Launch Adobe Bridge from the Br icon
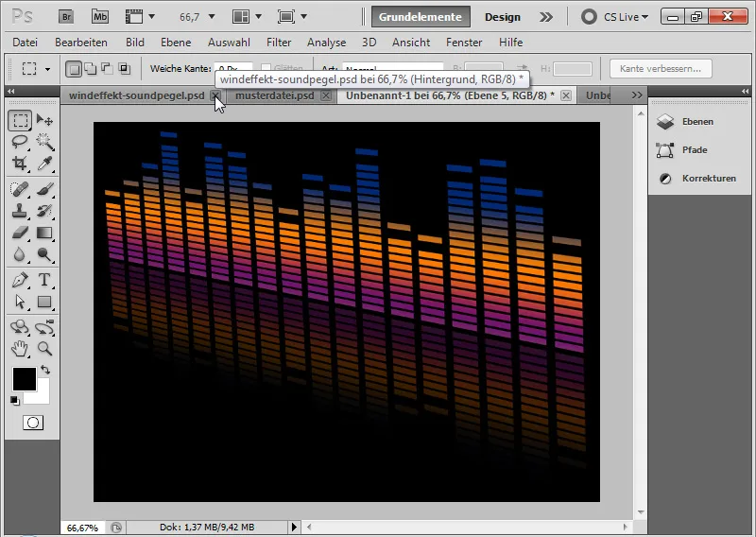This screenshot has height=537, width=756. 66,17
